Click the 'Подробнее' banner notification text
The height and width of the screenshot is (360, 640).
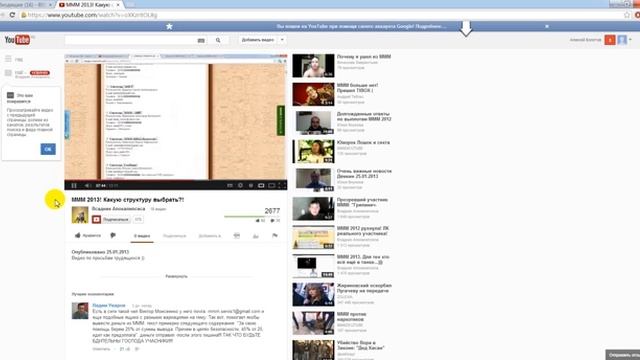pyautogui.click(x=432, y=26)
